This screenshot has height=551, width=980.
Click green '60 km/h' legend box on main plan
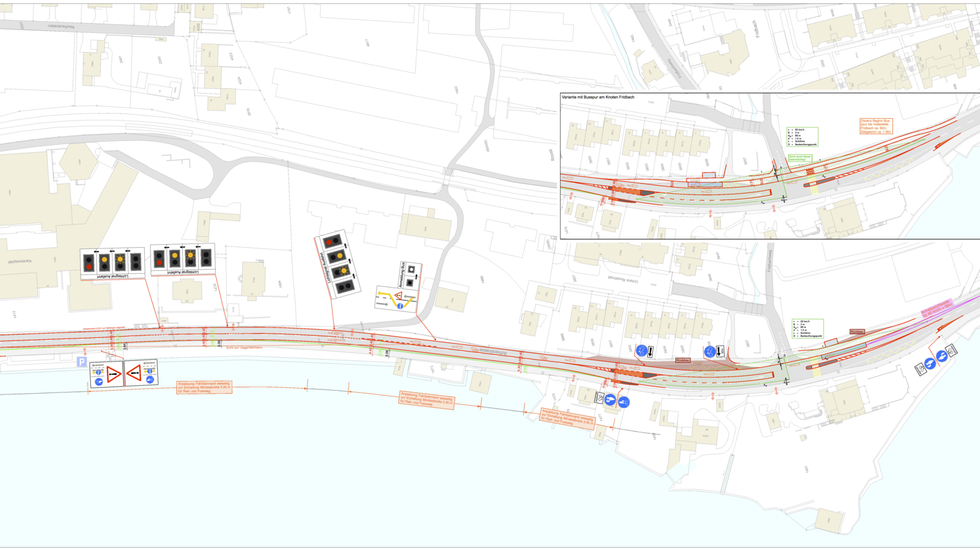point(808,329)
